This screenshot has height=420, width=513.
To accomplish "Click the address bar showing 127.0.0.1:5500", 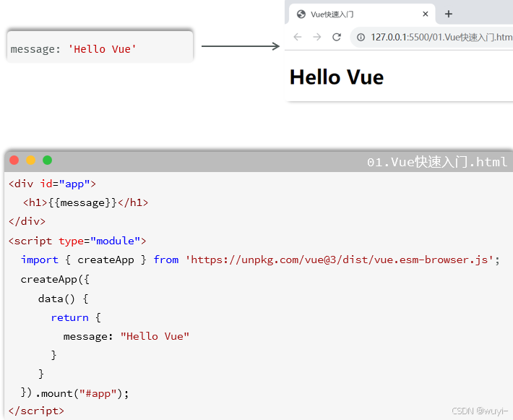I will [x=432, y=38].
